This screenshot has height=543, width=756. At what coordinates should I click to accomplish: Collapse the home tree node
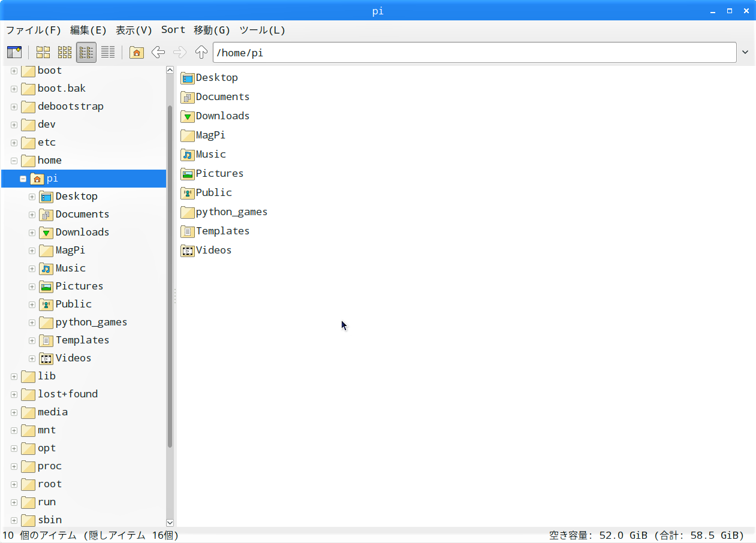(x=14, y=161)
